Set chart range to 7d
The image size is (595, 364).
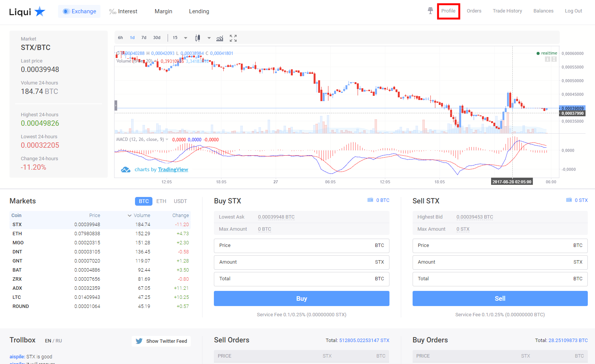click(x=144, y=38)
